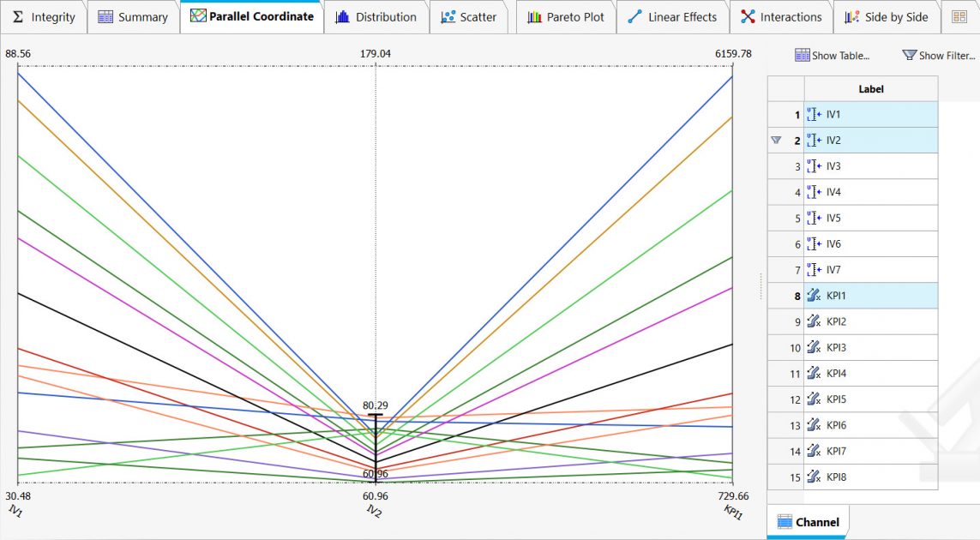980x540 pixels.
Task: Switch to the Summary tab
Action: pyautogui.click(x=133, y=17)
